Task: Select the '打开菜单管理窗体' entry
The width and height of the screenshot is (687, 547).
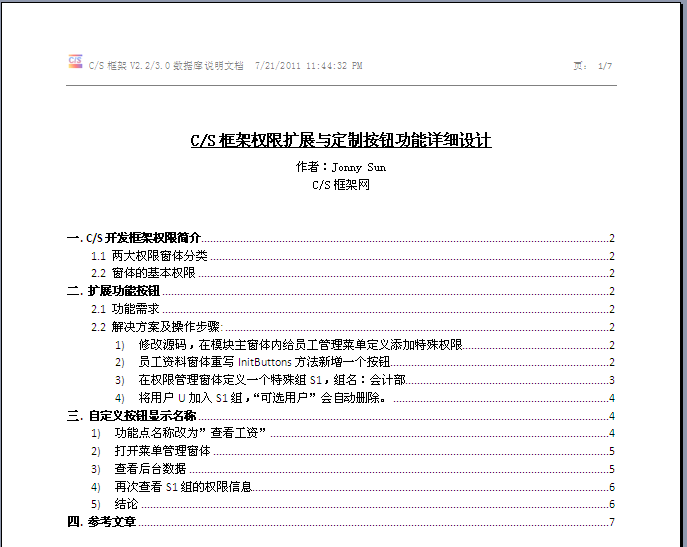Action: pyautogui.click(x=162, y=451)
